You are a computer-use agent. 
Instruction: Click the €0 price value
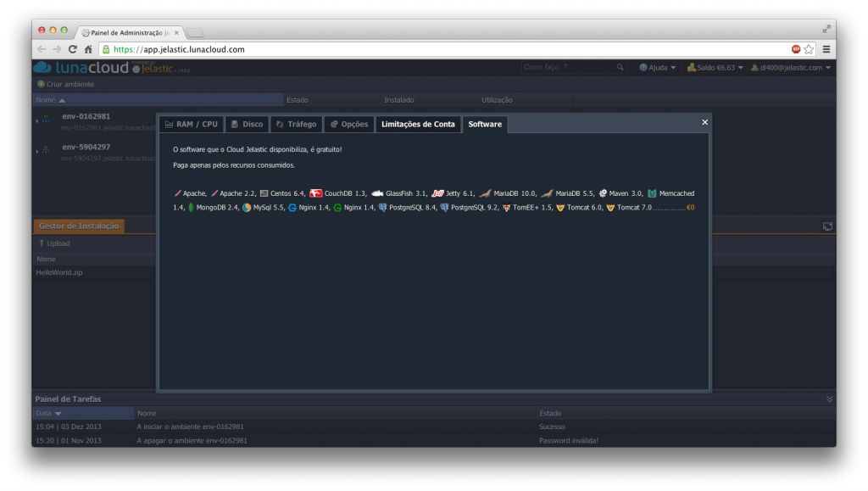pos(690,208)
